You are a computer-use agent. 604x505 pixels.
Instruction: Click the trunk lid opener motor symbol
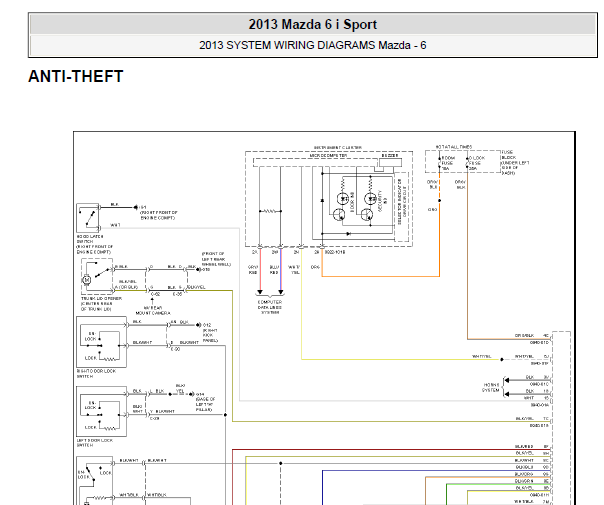87,280
